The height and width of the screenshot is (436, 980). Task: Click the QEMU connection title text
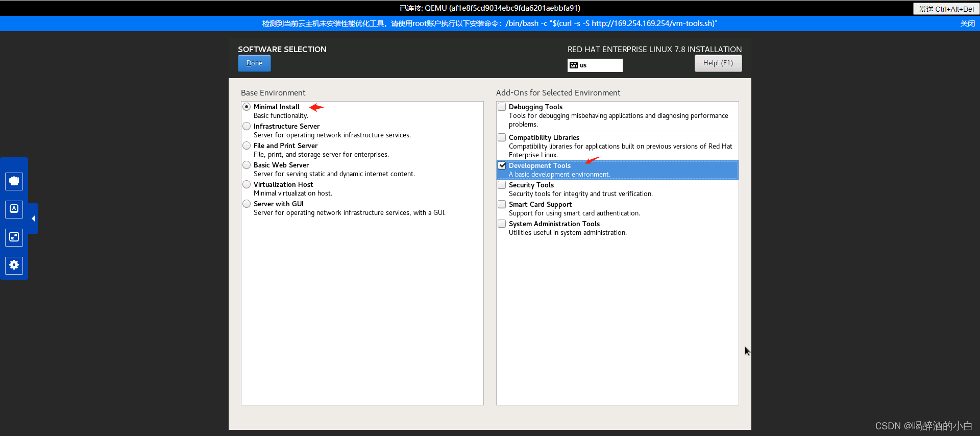[490, 8]
